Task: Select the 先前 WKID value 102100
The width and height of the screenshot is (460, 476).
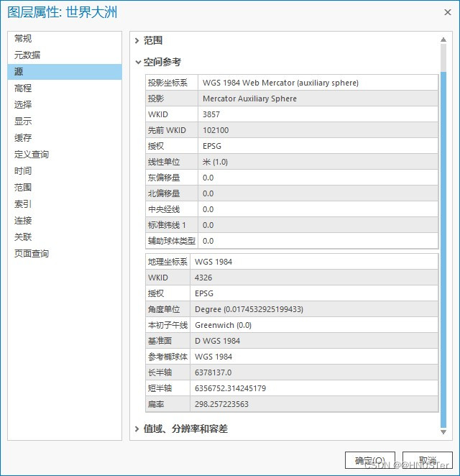Action: (x=216, y=130)
